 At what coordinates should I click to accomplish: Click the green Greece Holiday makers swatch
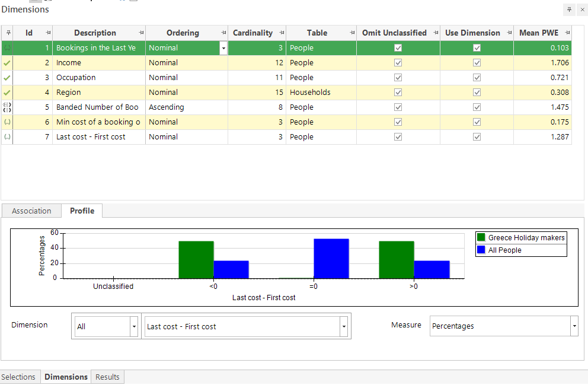point(481,237)
